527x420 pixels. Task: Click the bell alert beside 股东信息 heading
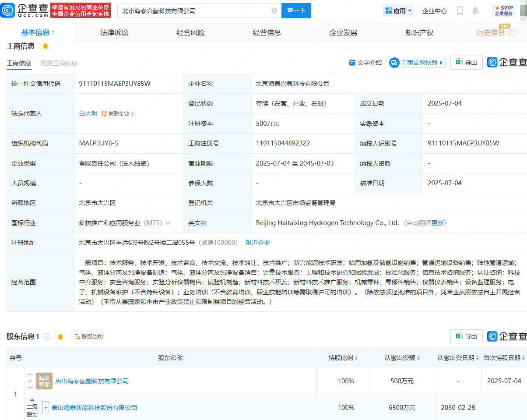coord(60,337)
